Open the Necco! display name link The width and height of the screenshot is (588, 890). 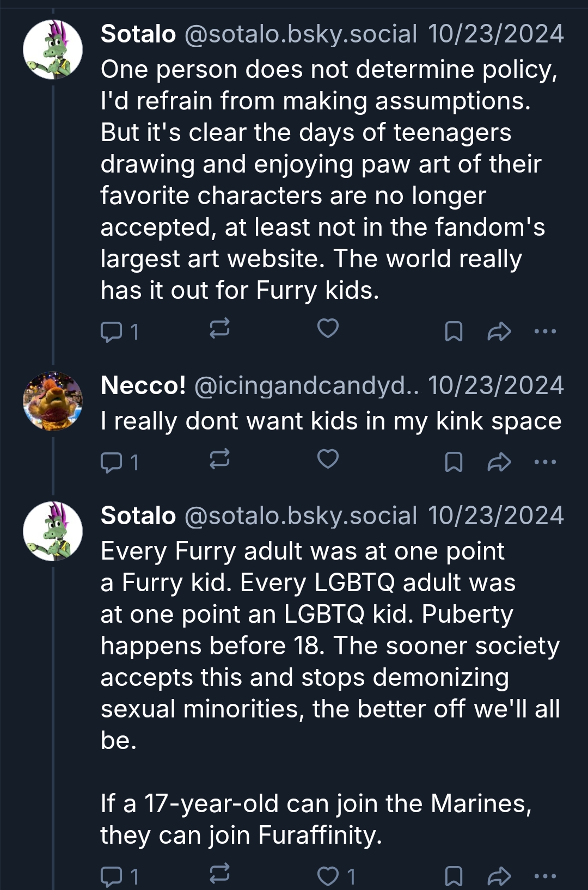pyautogui.click(x=143, y=385)
